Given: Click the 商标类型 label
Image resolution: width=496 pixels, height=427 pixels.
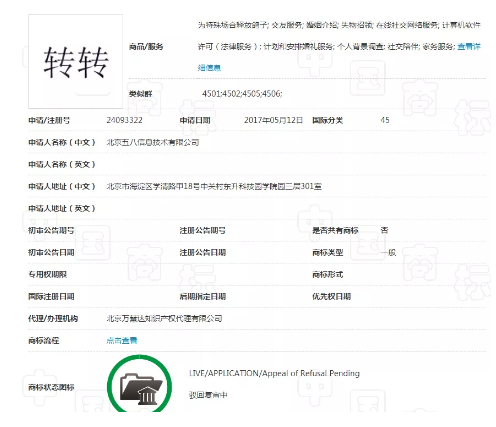Looking at the screenshot, I should pyautogui.click(x=327, y=252).
